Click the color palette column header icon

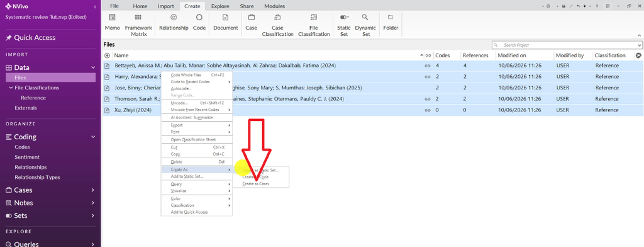tap(639, 55)
